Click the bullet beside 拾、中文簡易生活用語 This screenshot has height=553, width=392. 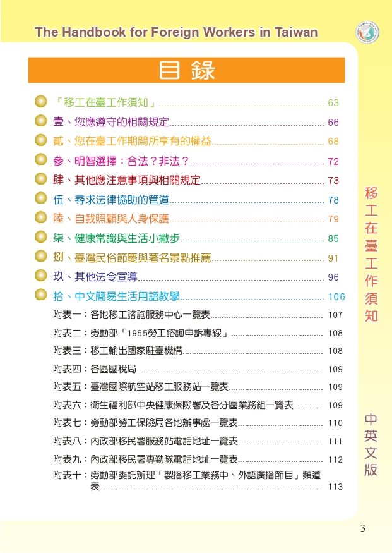[41, 295]
